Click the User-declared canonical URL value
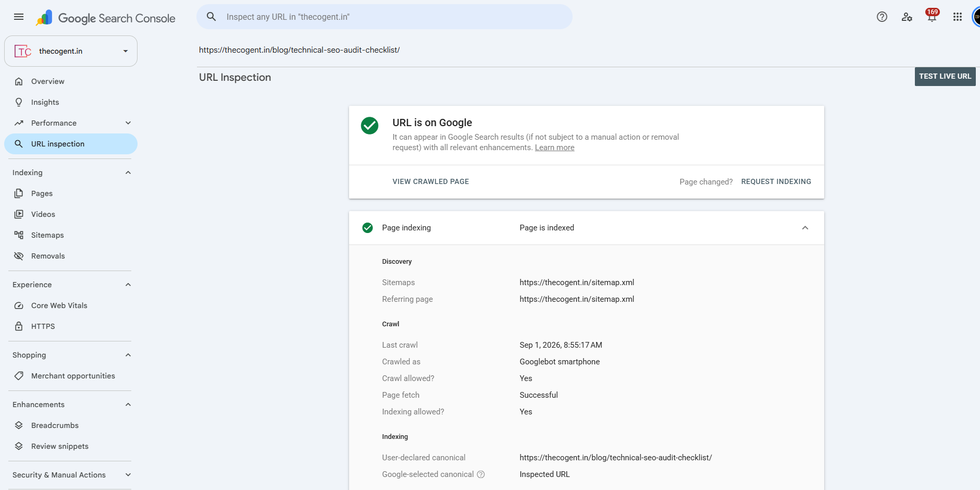Image resolution: width=980 pixels, height=490 pixels. [x=616, y=458]
